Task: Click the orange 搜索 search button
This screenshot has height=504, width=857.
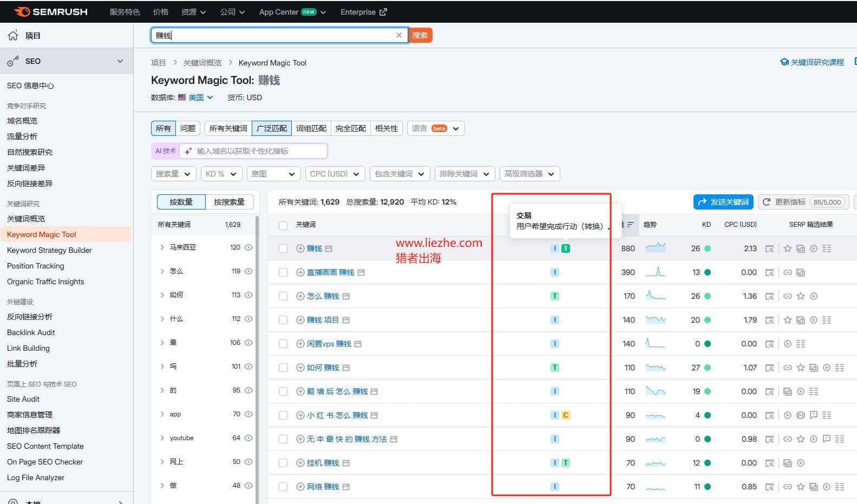Action: point(420,35)
